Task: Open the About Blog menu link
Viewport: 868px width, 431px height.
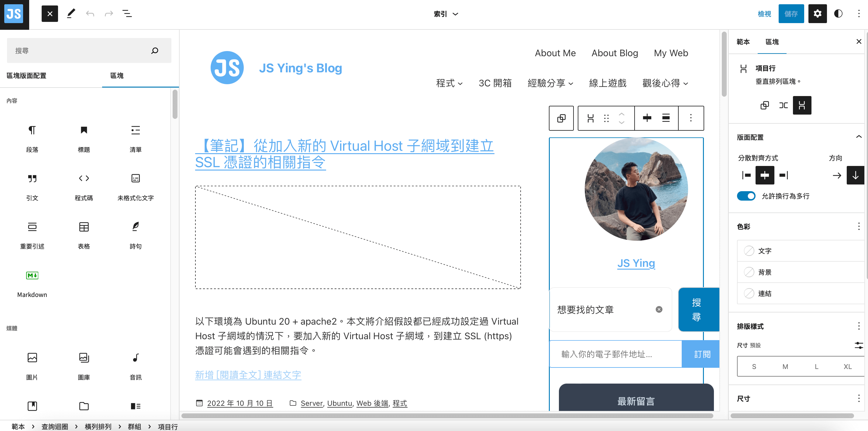Action: click(x=615, y=53)
